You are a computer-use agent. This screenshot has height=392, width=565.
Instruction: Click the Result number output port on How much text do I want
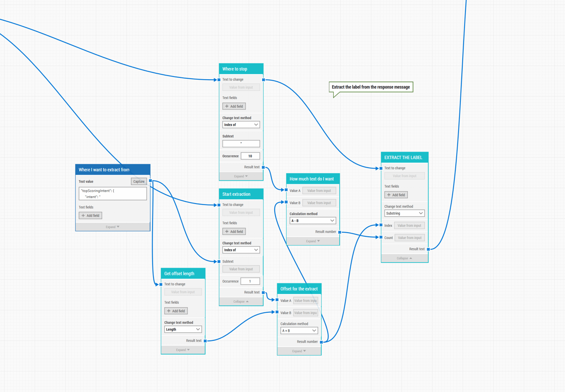(340, 232)
